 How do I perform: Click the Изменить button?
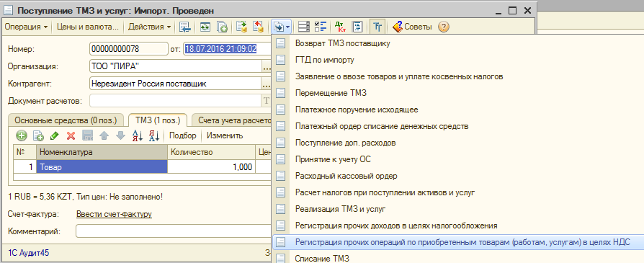click(225, 135)
